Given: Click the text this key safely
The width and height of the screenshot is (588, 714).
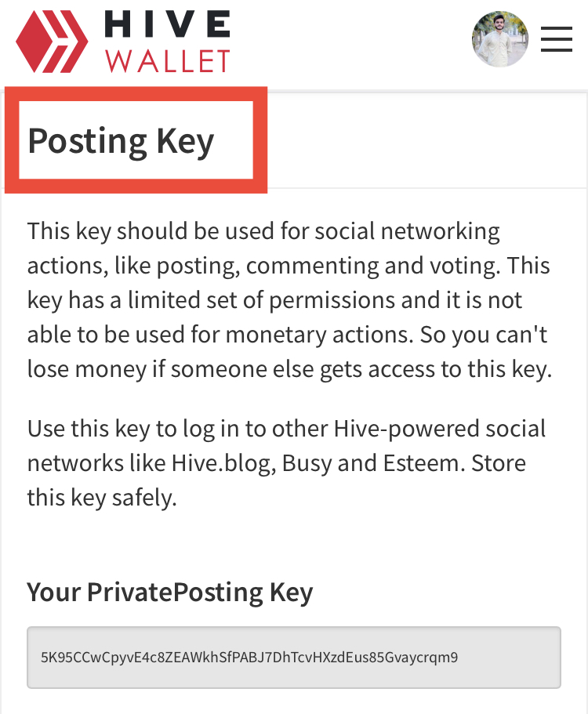Looking at the screenshot, I should point(102,498).
